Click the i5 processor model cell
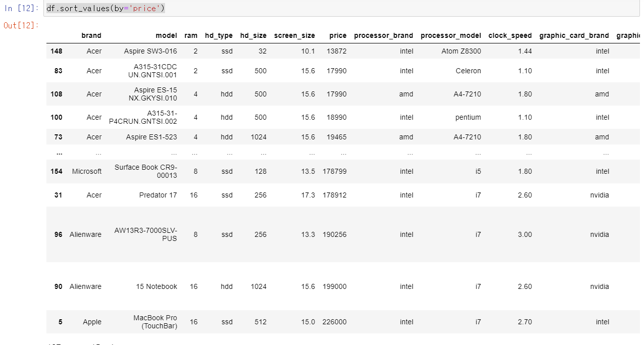Image resolution: width=644 pixels, height=345 pixels. click(x=478, y=171)
